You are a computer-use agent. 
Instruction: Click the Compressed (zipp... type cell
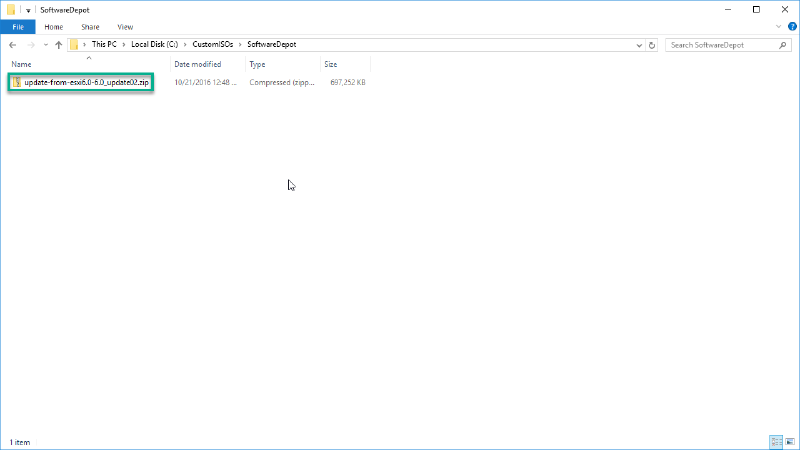[282, 82]
